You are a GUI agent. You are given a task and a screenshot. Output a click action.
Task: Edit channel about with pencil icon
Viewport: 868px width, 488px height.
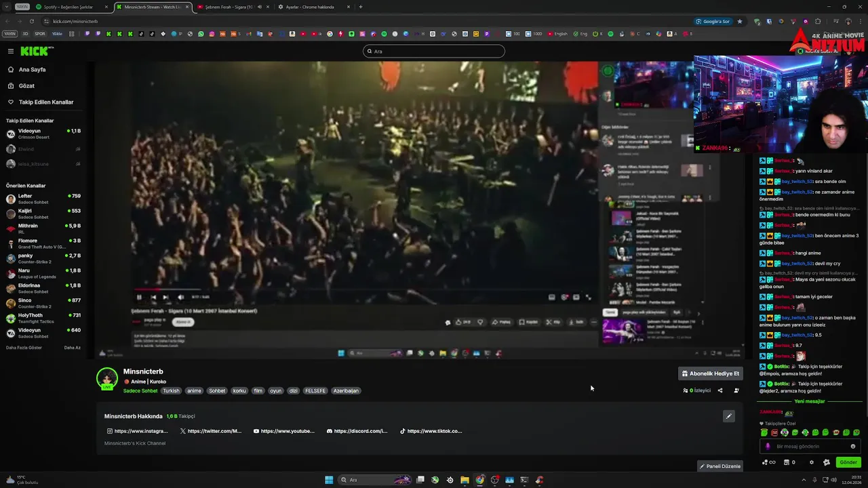coord(728,416)
